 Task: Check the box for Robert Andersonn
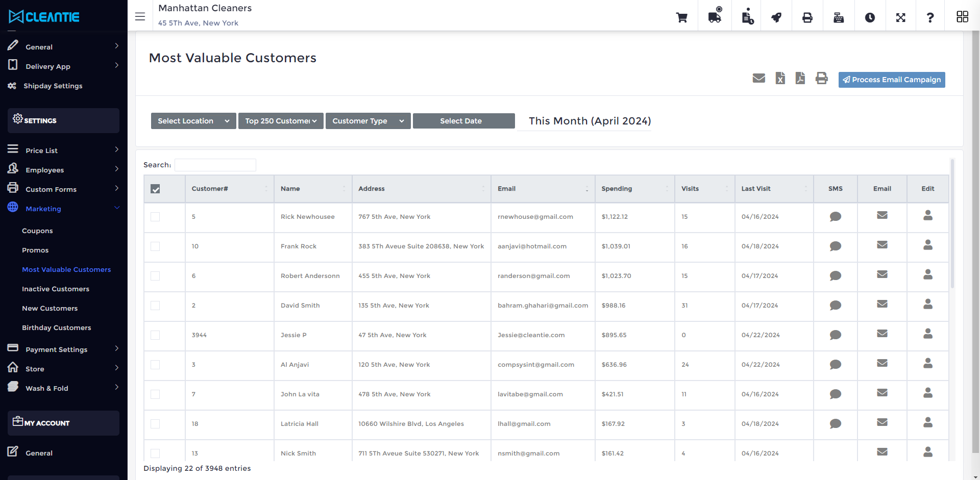coord(155,276)
